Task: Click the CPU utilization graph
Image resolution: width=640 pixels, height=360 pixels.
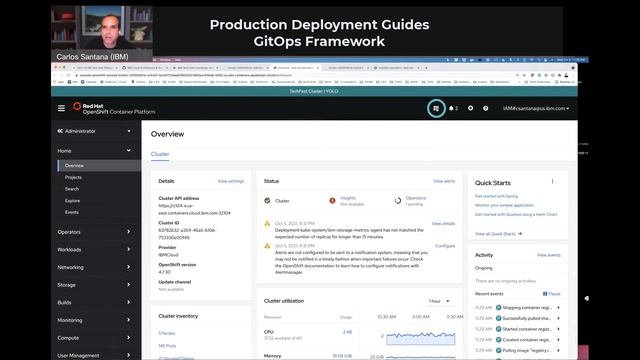Action: tap(420, 338)
